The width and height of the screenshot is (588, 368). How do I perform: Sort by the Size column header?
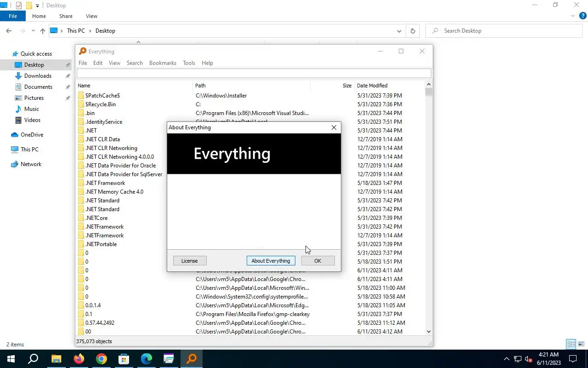pos(333,86)
